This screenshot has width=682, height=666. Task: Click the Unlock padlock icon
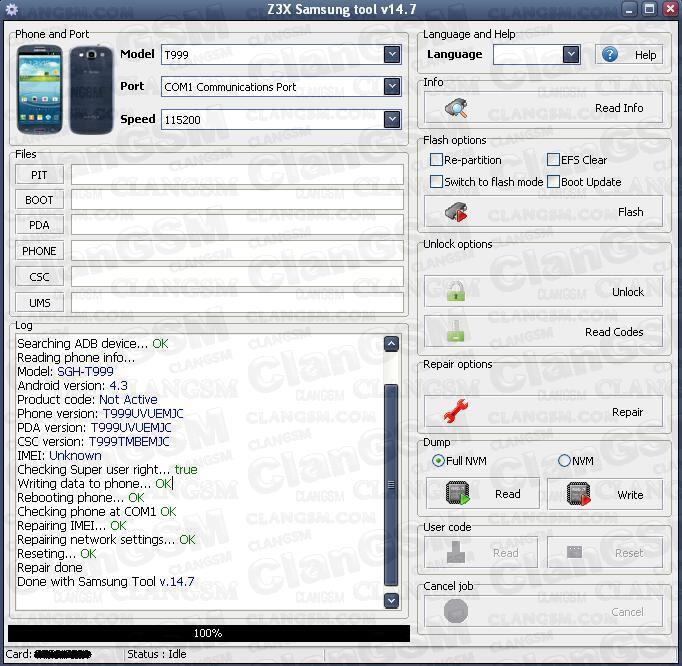tap(456, 291)
